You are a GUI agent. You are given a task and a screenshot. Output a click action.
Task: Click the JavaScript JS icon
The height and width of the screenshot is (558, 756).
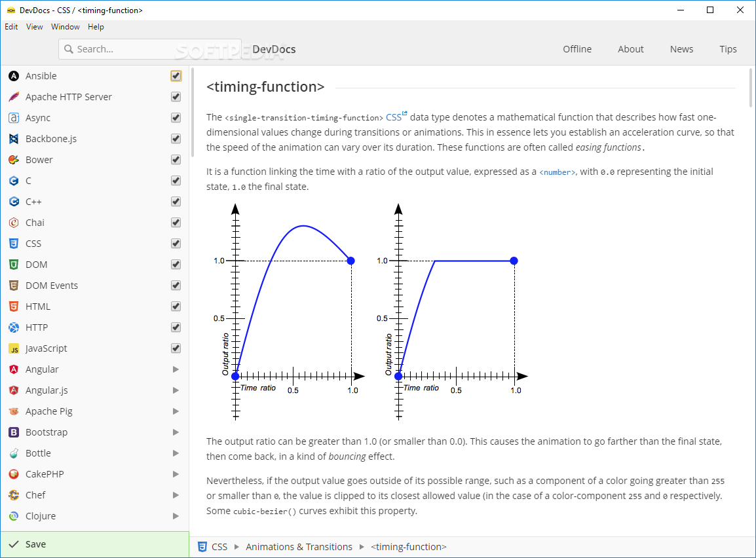14,348
